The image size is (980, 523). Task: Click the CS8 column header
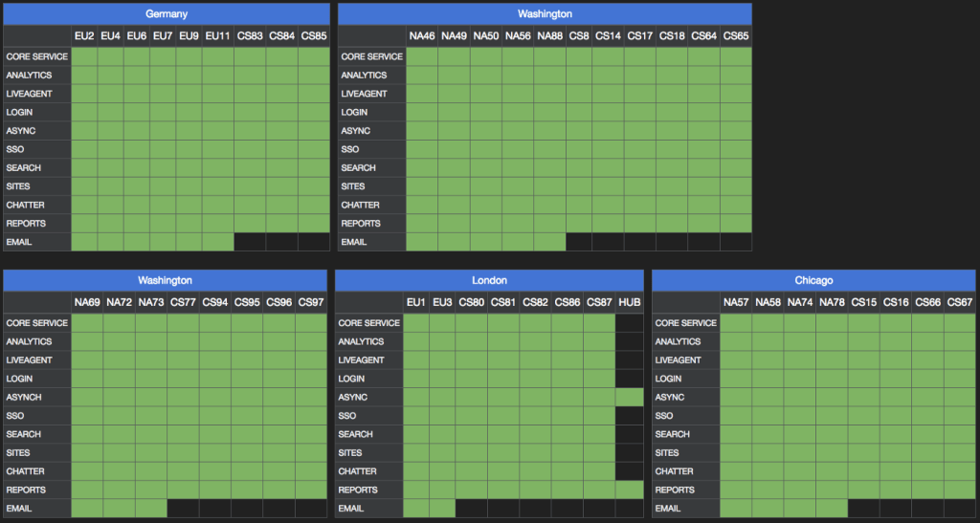579,36
